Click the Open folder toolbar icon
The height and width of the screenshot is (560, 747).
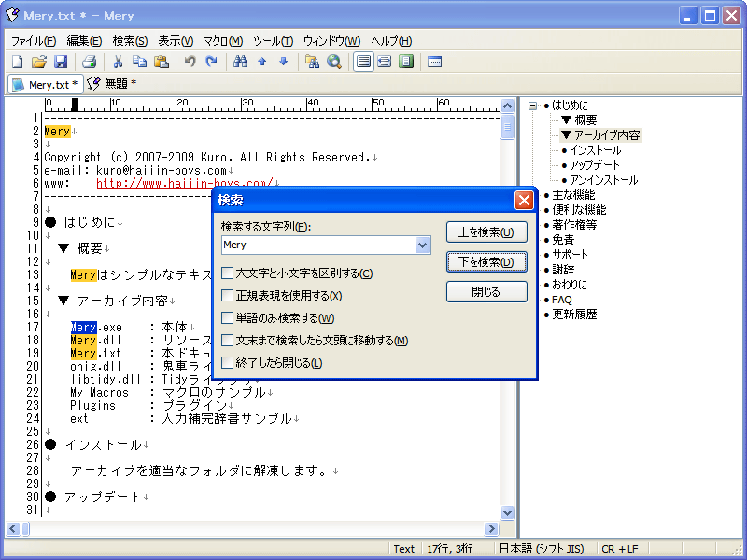[39, 62]
